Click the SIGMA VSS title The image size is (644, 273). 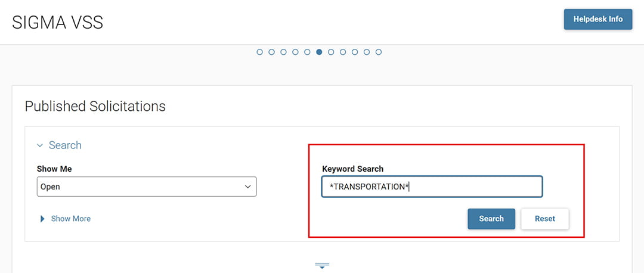[57, 23]
